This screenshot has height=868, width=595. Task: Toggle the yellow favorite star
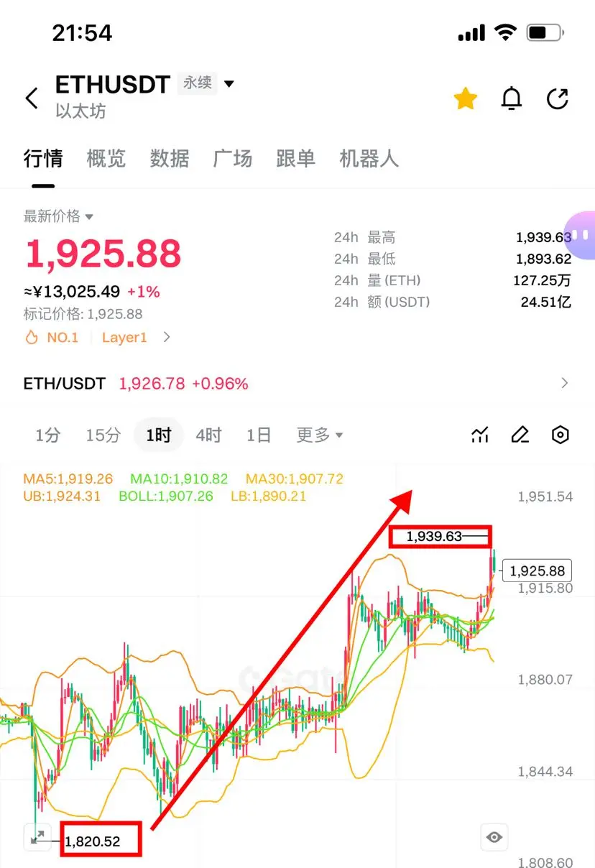[x=466, y=98]
